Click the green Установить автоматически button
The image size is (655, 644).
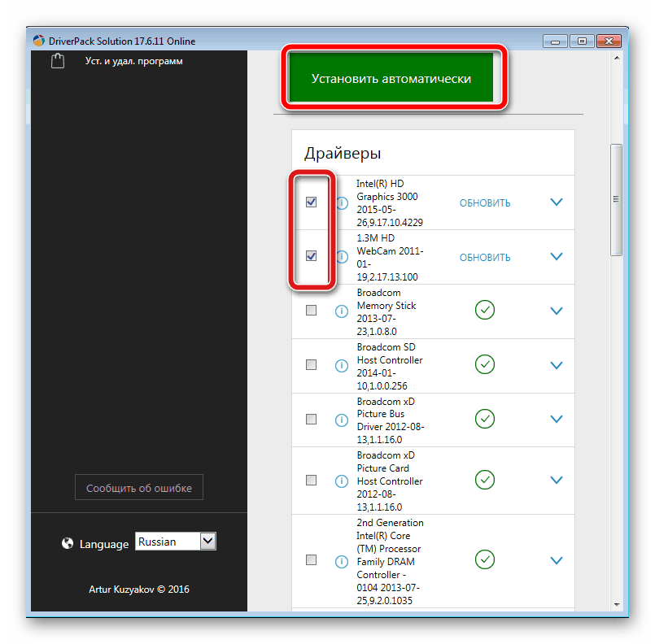click(391, 79)
